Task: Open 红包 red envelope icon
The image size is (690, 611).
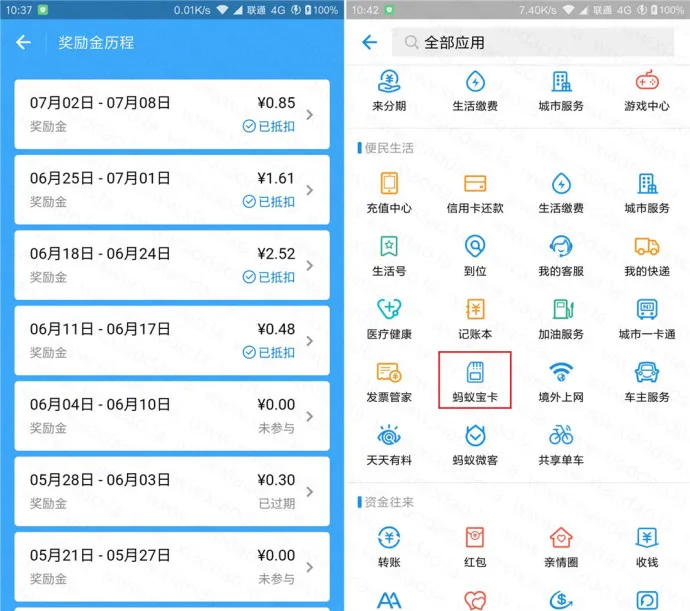Action: click(475, 537)
